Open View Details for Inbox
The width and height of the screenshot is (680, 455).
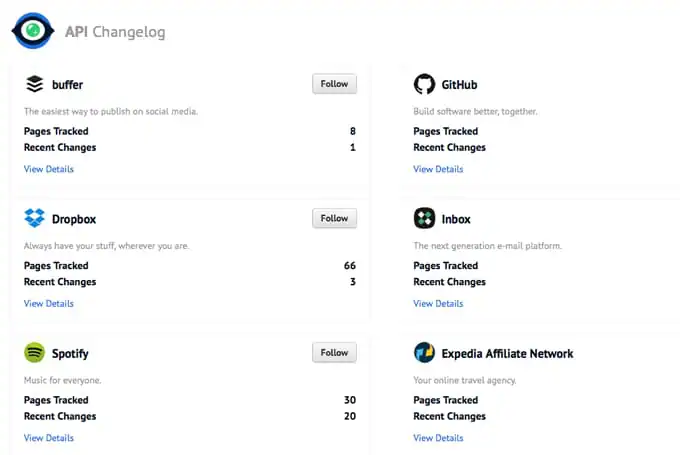point(438,303)
